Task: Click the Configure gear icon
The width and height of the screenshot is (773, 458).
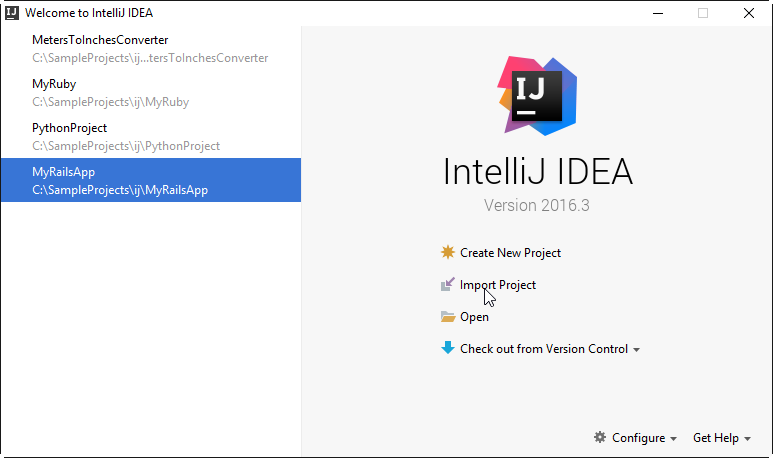Action: click(600, 437)
